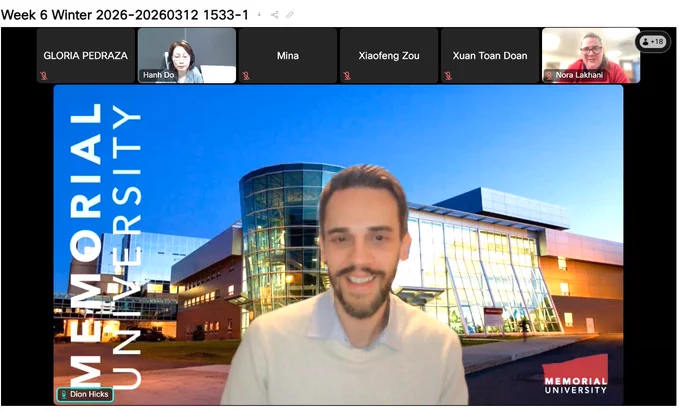Click the muted mic icon on Xiaofeng Zou's tile
The image size is (680, 411).
click(x=347, y=76)
